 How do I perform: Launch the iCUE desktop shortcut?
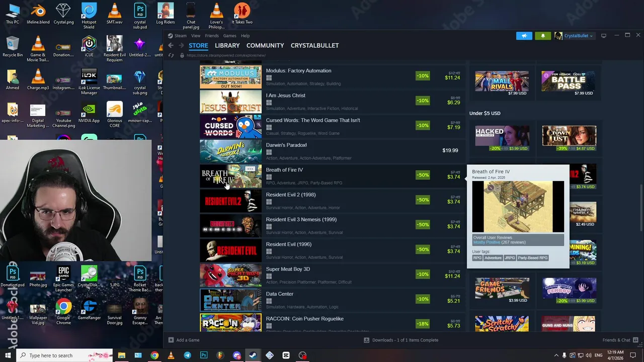click(89, 46)
